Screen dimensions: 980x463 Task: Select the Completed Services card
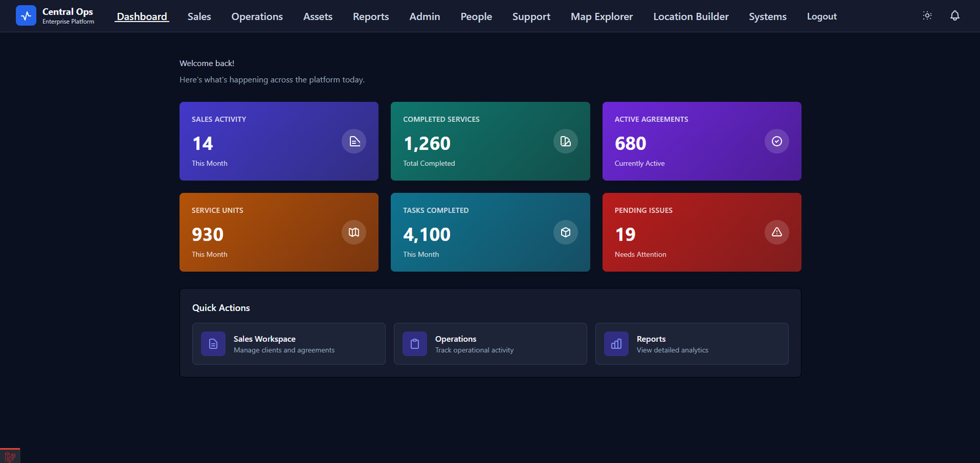coord(490,141)
